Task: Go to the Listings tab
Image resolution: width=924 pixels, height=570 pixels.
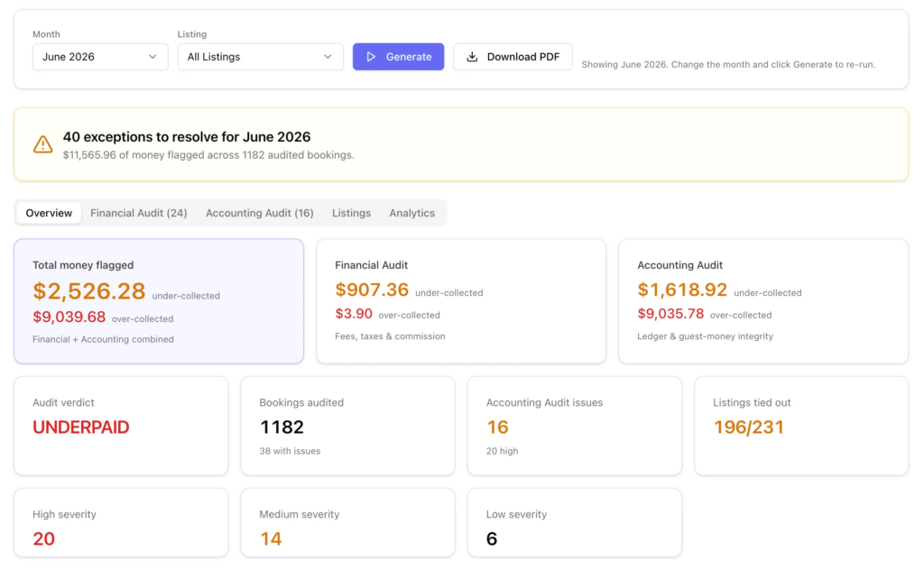Action: [351, 213]
